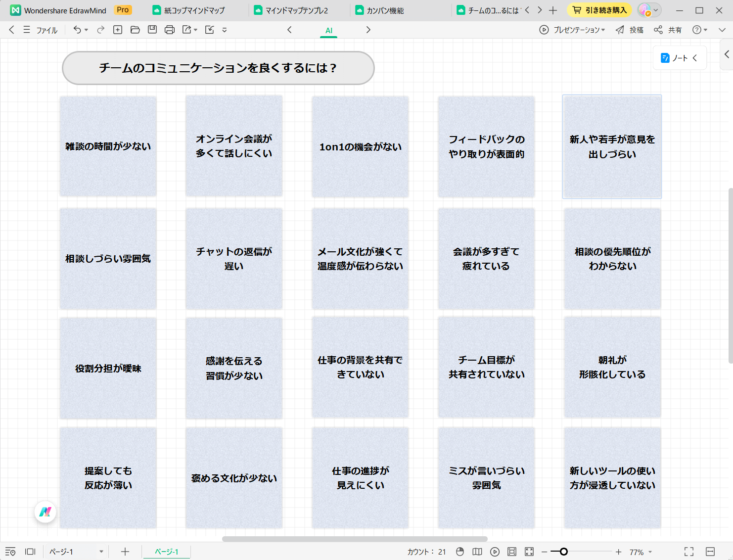Create a new file with the plus-box icon
This screenshot has height=560, width=733.
(118, 30)
